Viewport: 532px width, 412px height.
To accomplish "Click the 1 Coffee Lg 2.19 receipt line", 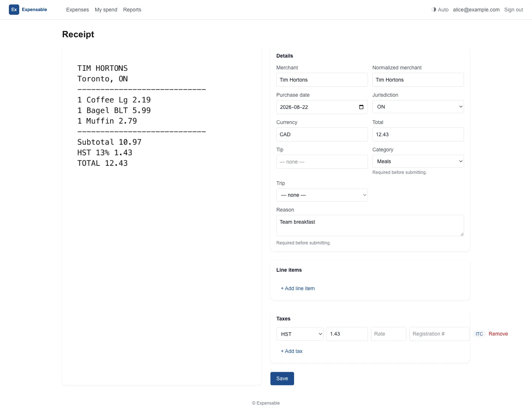I will [114, 100].
